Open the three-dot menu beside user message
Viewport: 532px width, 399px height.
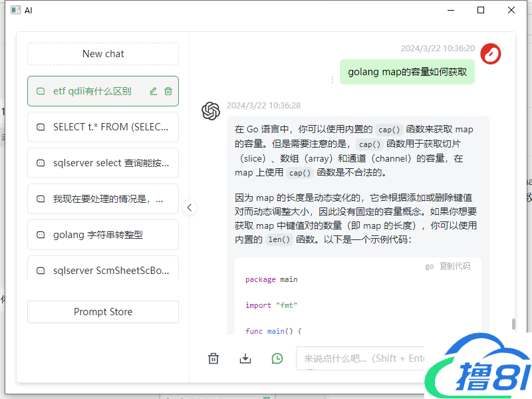(x=332, y=80)
